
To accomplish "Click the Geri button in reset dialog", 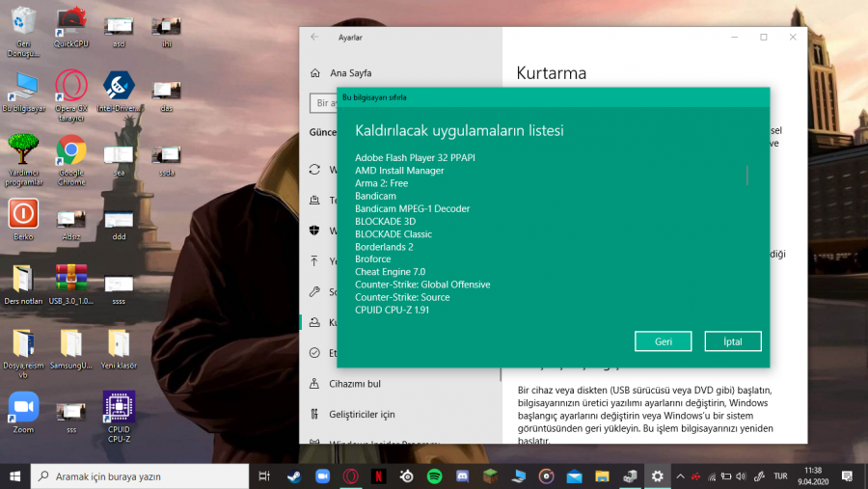I will 663,341.
